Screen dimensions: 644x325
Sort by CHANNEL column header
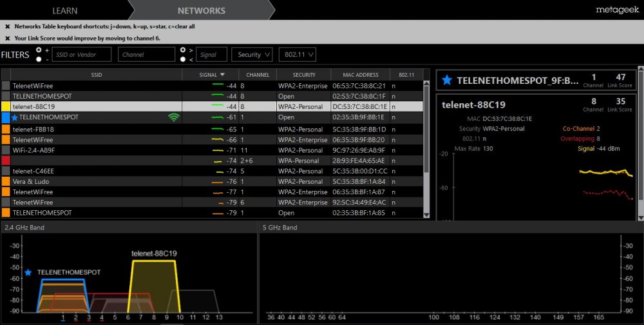click(258, 75)
